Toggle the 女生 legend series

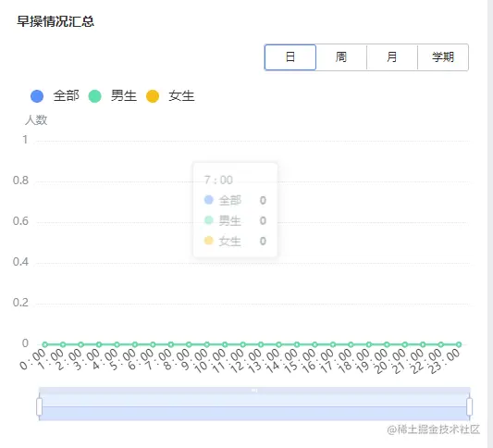coord(170,96)
